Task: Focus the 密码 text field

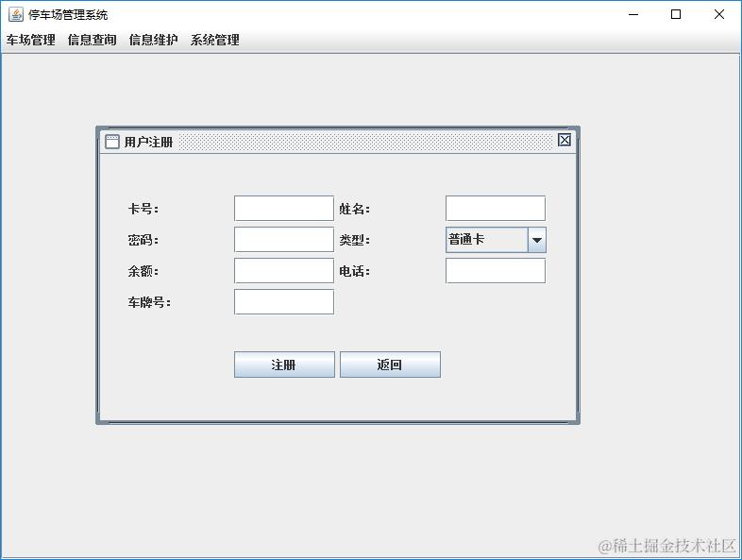Action: coord(284,240)
